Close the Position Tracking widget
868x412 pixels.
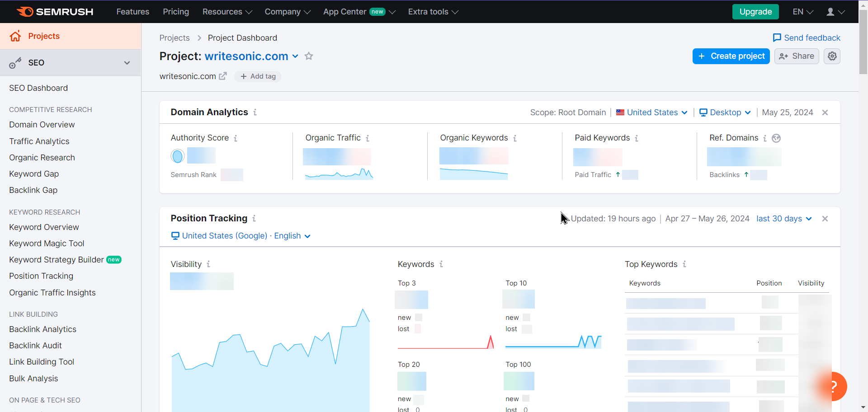825,219
